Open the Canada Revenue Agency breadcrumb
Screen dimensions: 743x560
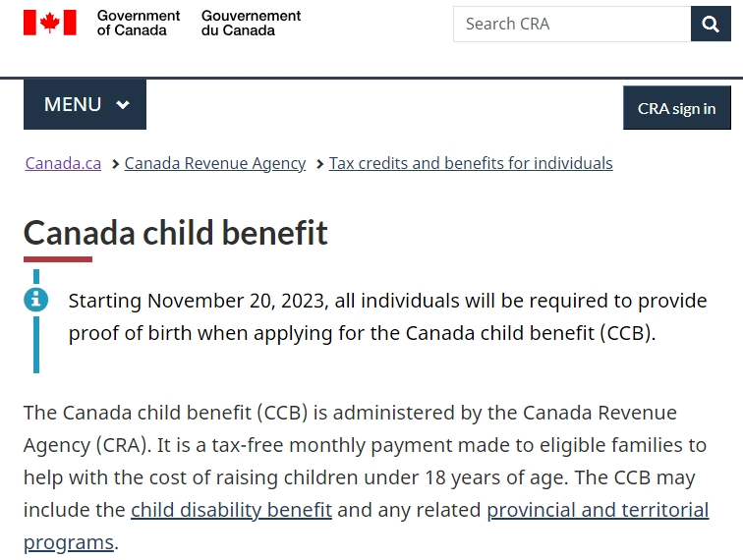(x=215, y=163)
